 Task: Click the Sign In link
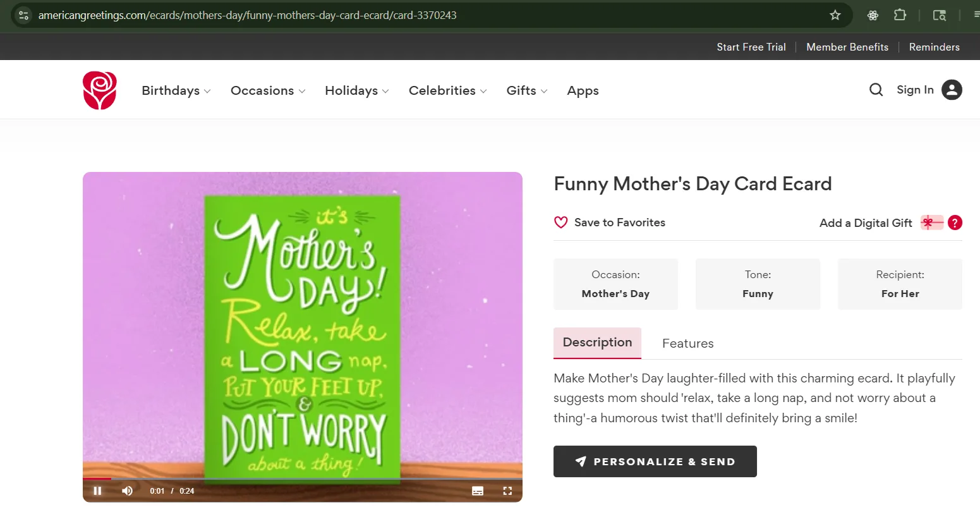pyautogui.click(x=915, y=90)
